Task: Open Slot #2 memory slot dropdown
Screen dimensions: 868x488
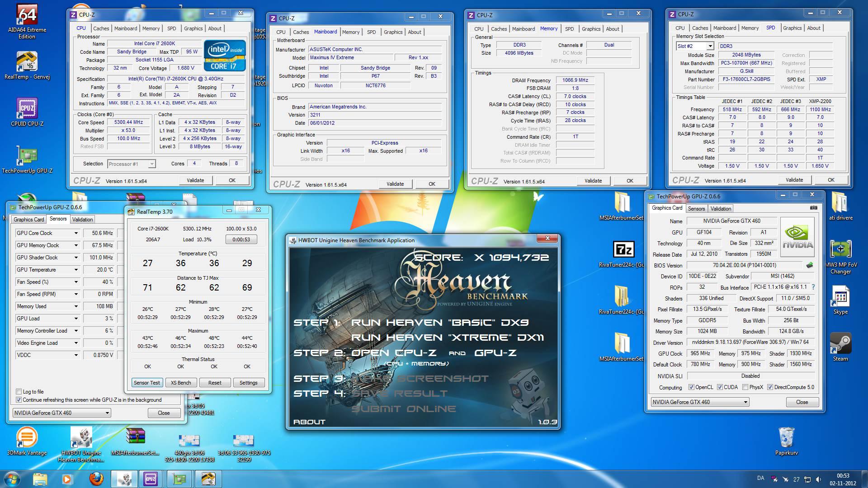Action: 695,46
